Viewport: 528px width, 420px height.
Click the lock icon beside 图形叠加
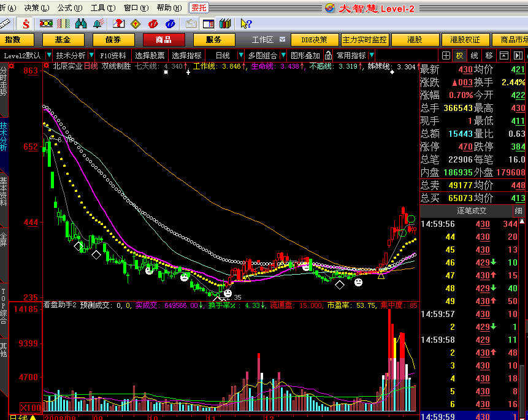pyautogui.click(x=328, y=56)
